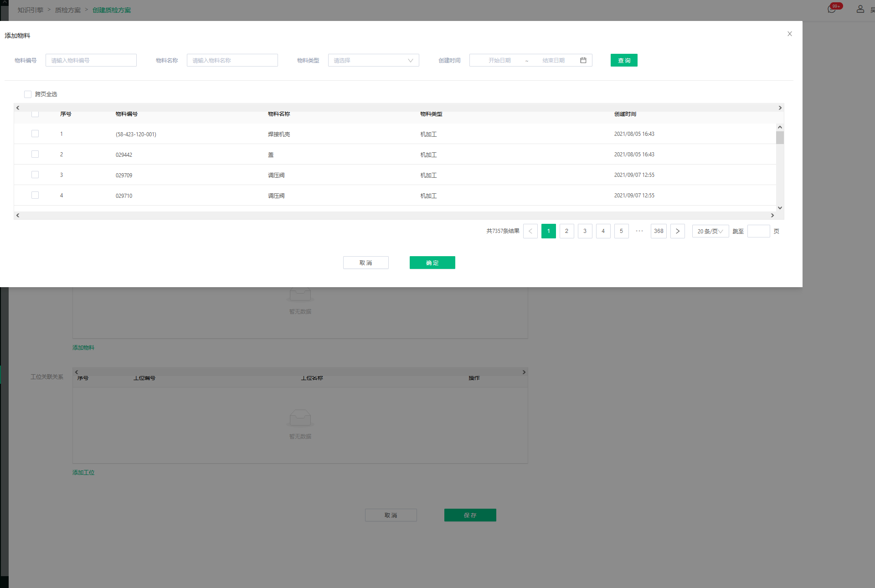Click the 物料编号 column header
Viewport: 875px width, 588px height.
pos(127,114)
